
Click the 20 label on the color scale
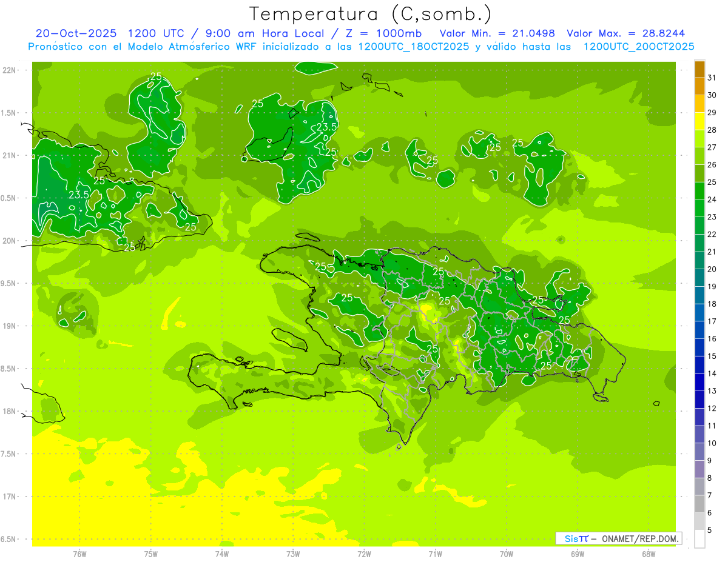[712, 269]
